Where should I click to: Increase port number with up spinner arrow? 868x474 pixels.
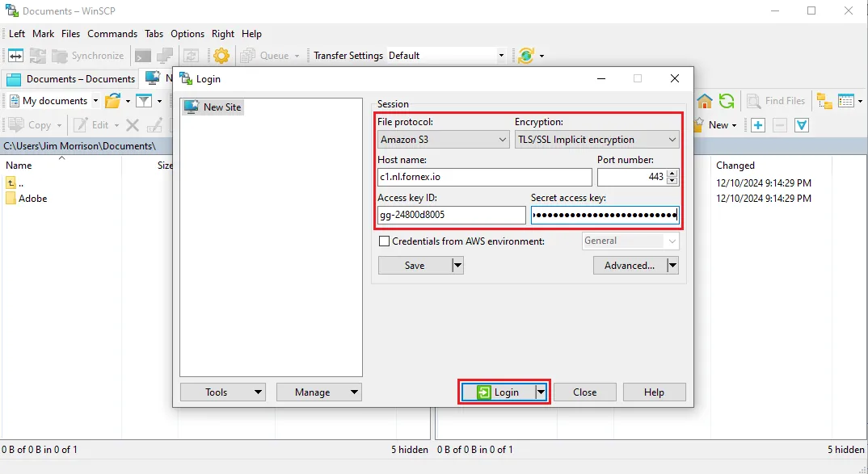[x=673, y=174]
